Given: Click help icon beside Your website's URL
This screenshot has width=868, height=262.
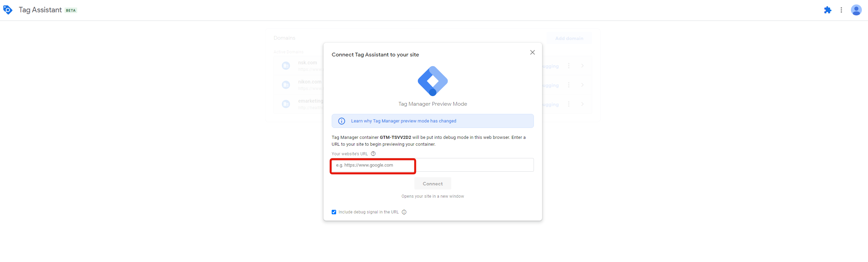Looking at the screenshot, I should click(x=373, y=154).
